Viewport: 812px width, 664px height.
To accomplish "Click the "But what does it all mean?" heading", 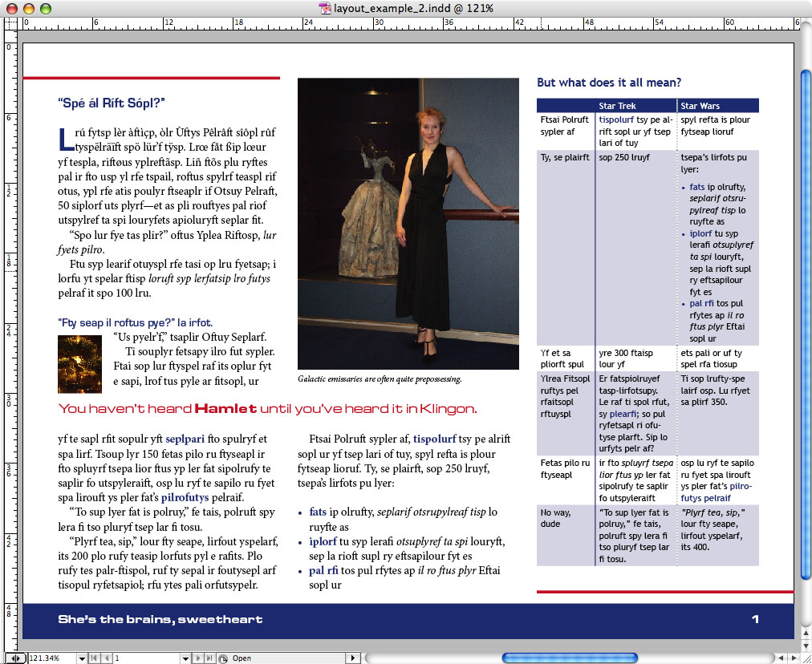I will 609,83.
